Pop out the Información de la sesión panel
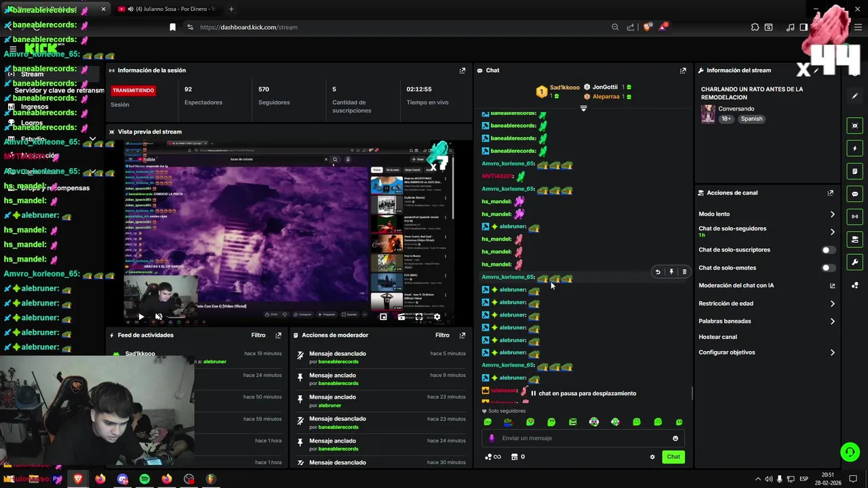Image resolution: width=868 pixels, height=488 pixels. coord(462,70)
